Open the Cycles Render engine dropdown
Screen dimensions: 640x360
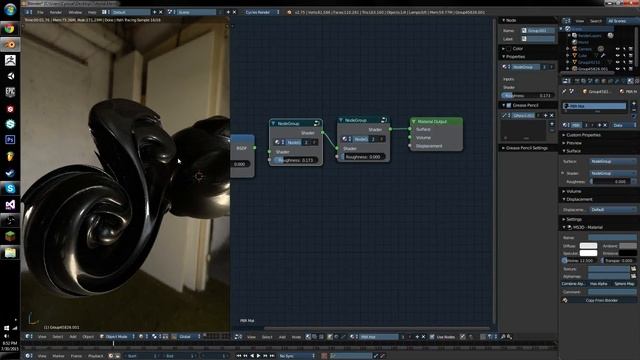[x=262, y=12]
